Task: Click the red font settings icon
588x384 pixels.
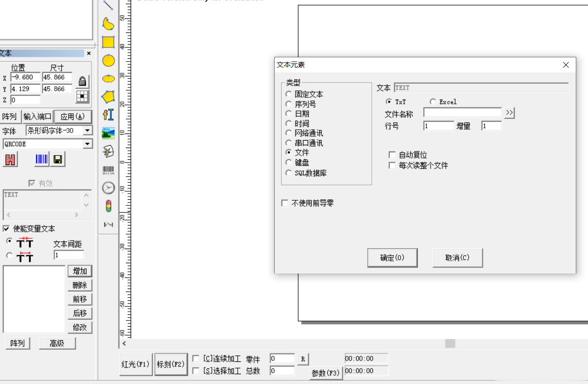Action: 10,159
